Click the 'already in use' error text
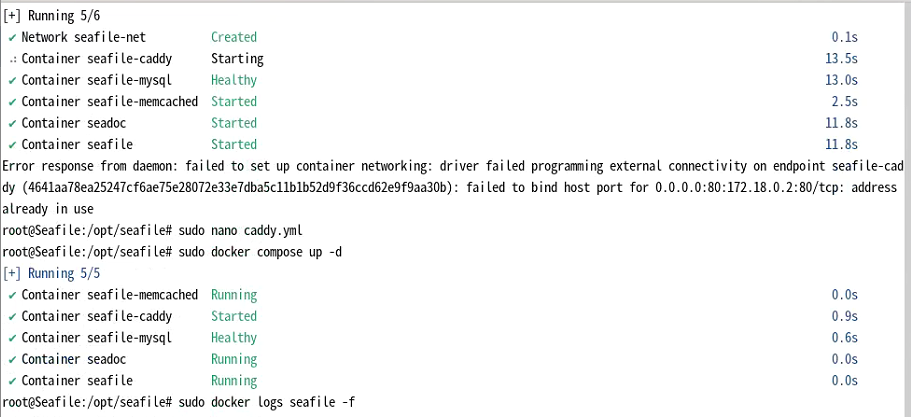 tap(48, 209)
